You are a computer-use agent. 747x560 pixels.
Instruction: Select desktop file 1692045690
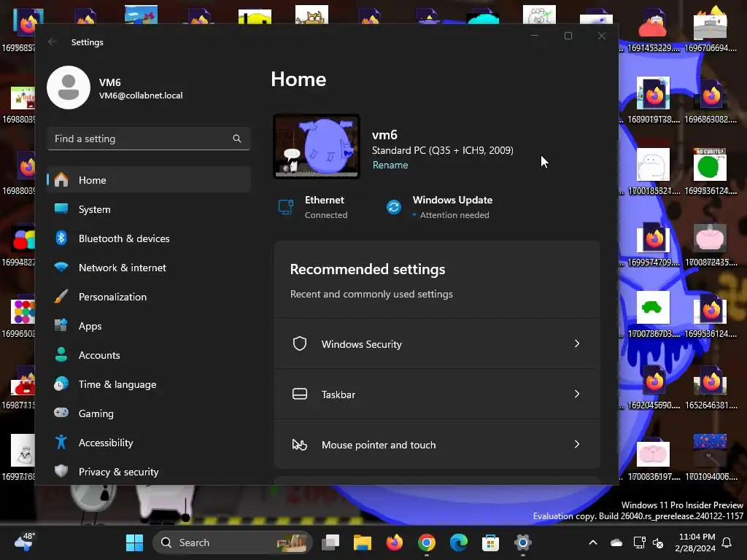point(653,386)
